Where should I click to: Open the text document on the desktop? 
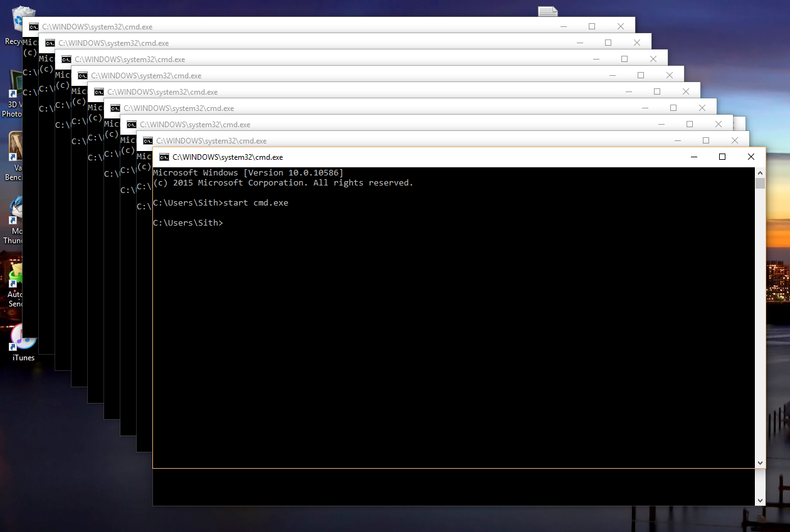pos(547,10)
